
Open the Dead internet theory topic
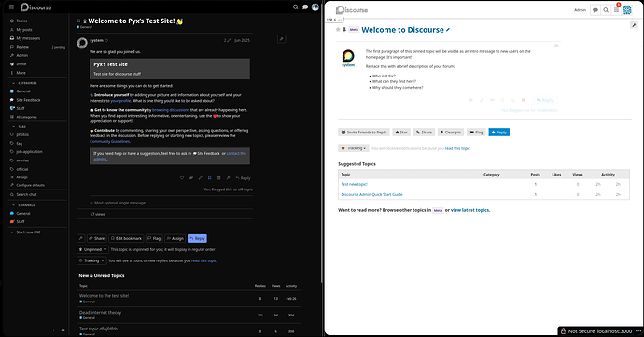[100, 313]
